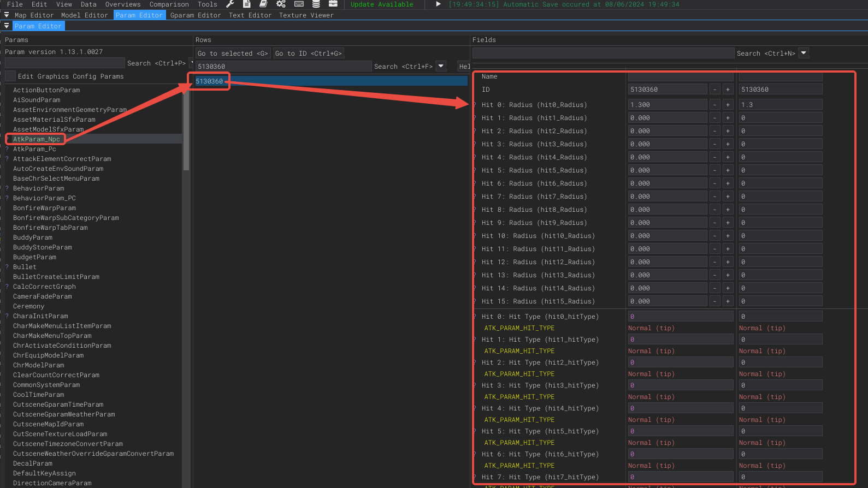Open the Param Editor window tab dropdown triangle
The width and height of the screenshot is (868, 488).
pyautogui.click(x=7, y=26)
